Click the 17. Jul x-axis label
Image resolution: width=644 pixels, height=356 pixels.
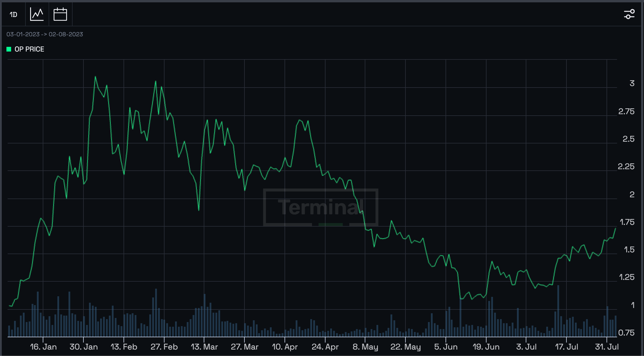567,347
